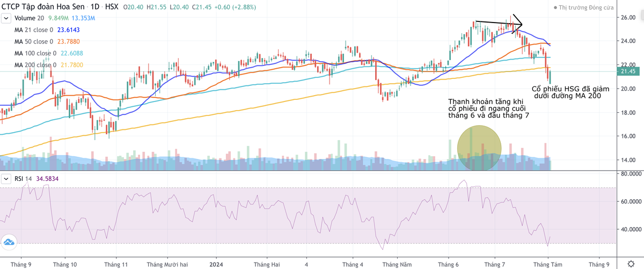Screen dimensions: 644x269
Task: Select the latest green candlestick
Action: 550,77
